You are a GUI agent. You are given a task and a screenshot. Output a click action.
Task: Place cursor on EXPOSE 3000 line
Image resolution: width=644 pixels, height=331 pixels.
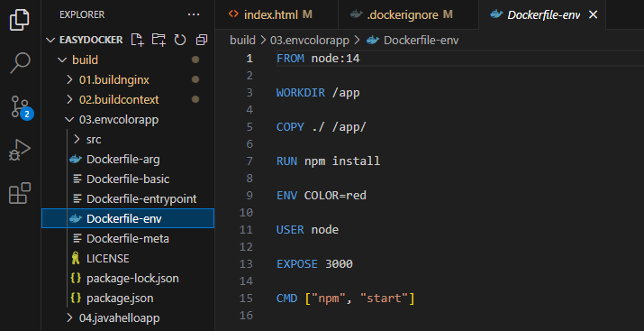tap(314, 263)
